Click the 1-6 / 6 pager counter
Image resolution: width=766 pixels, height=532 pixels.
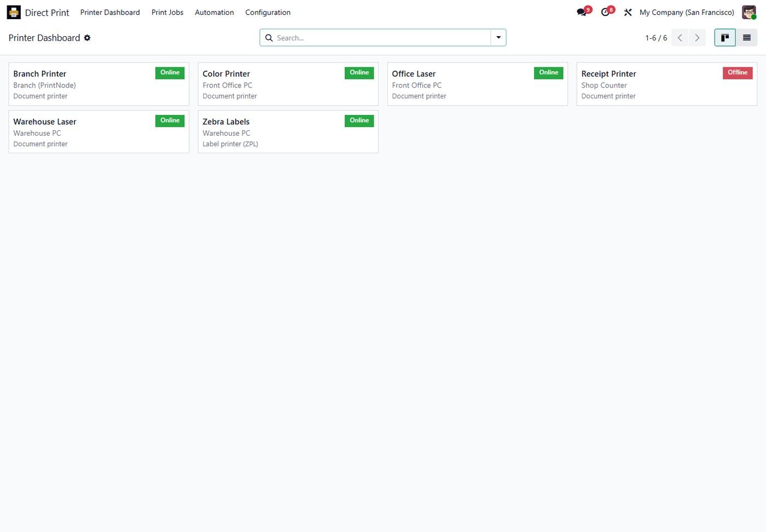pos(656,38)
